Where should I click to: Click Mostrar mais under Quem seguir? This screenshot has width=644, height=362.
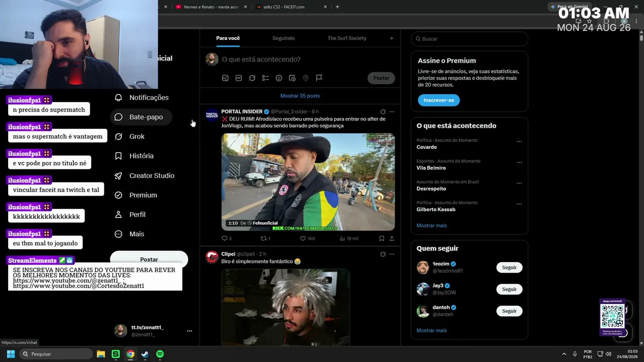pos(432,330)
